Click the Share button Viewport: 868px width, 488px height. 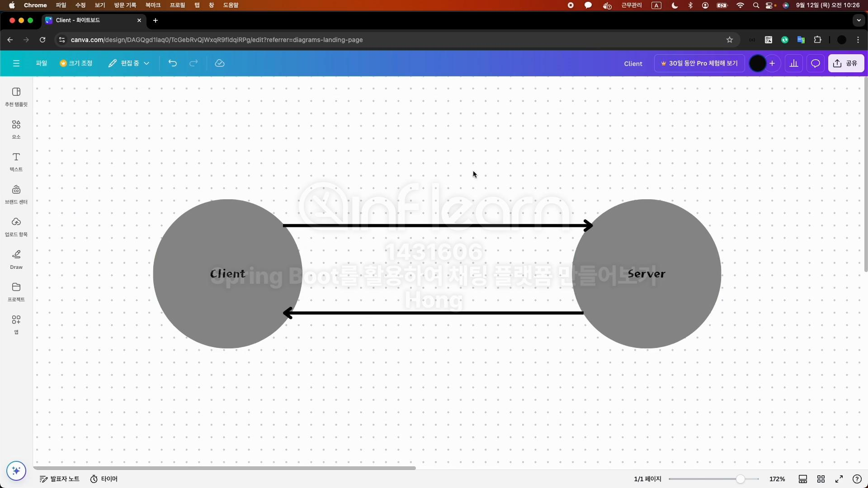click(x=846, y=63)
